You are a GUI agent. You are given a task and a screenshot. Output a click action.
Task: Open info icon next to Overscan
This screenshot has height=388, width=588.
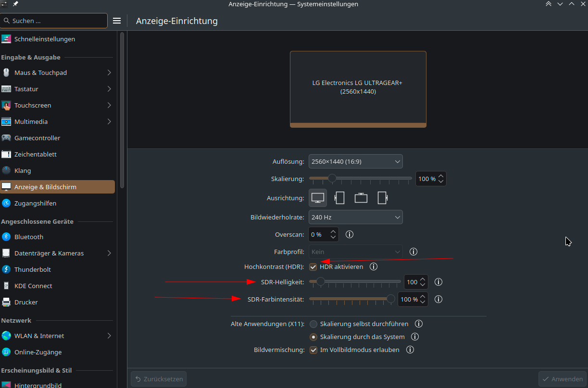pyautogui.click(x=350, y=234)
